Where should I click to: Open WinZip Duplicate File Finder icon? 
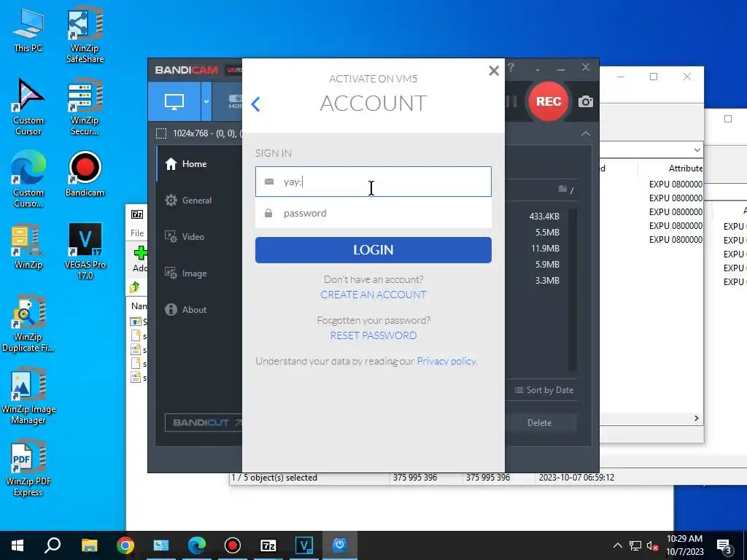[x=28, y=324]
